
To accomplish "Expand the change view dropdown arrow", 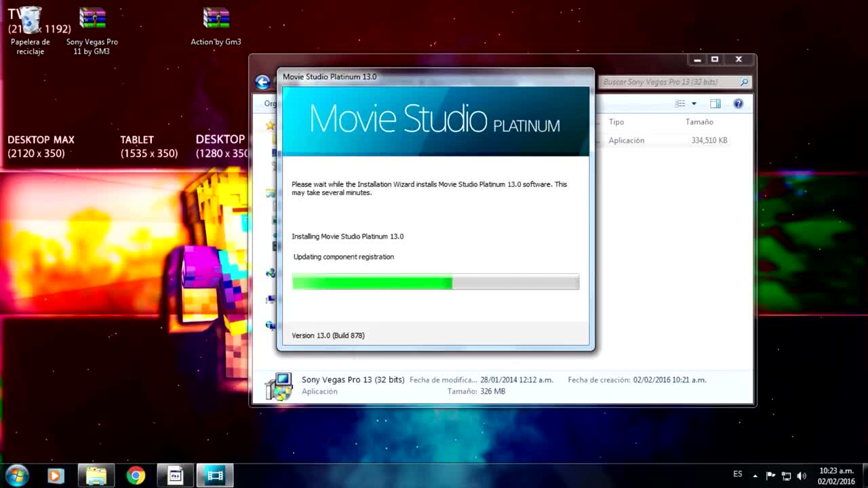I will 694,104.
